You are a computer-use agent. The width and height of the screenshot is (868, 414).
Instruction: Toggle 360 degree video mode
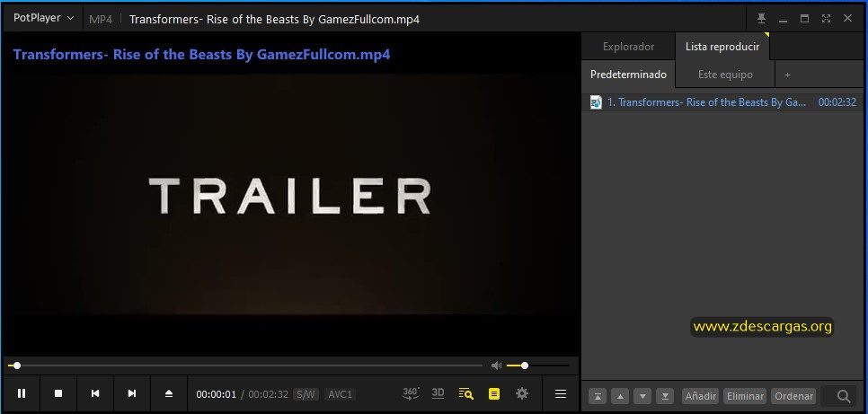click(x=411, y=393)
